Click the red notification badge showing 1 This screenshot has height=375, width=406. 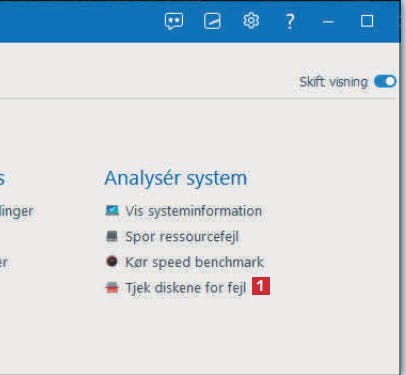[x=261, y=286]
